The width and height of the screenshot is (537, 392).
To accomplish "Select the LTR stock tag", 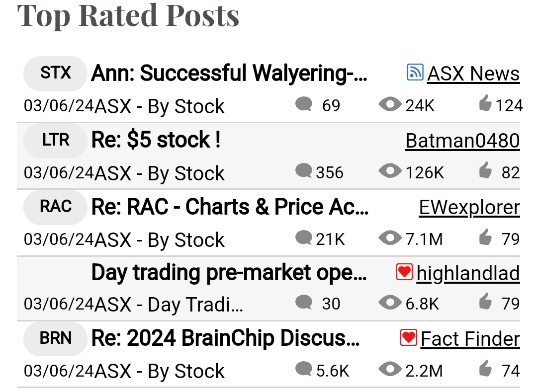I will point(56,141).
